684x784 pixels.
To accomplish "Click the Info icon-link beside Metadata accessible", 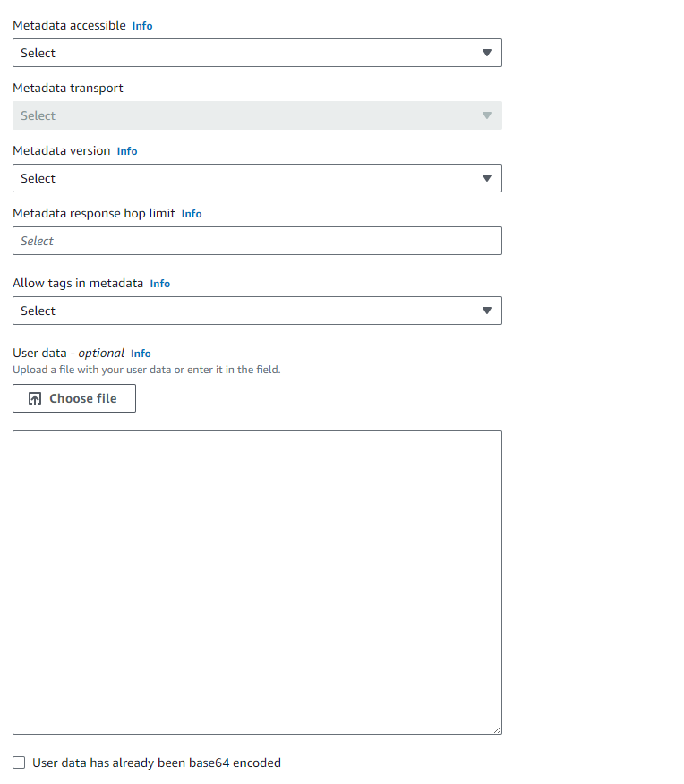I will coord(142,26).
